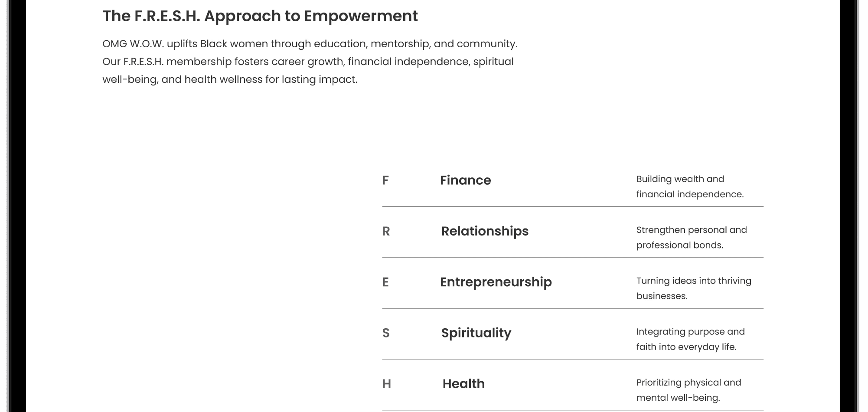The width and height of the screenshot is (868, 412).
Task: Open the Spirituality item
Action: 476,333
